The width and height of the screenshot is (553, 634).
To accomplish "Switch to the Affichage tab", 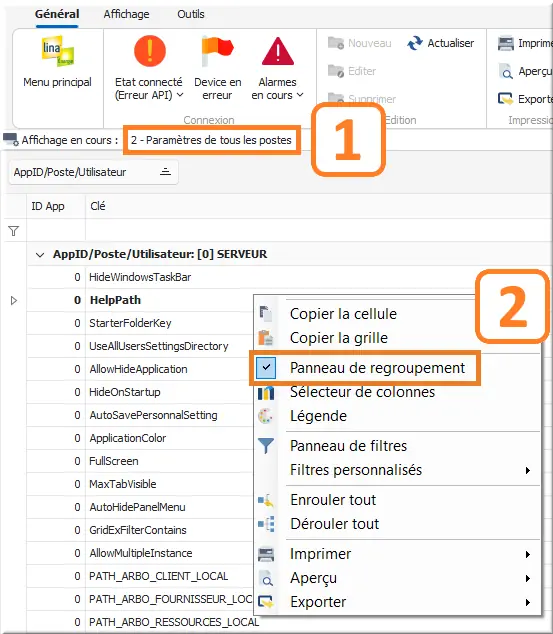I will point(126,14).
